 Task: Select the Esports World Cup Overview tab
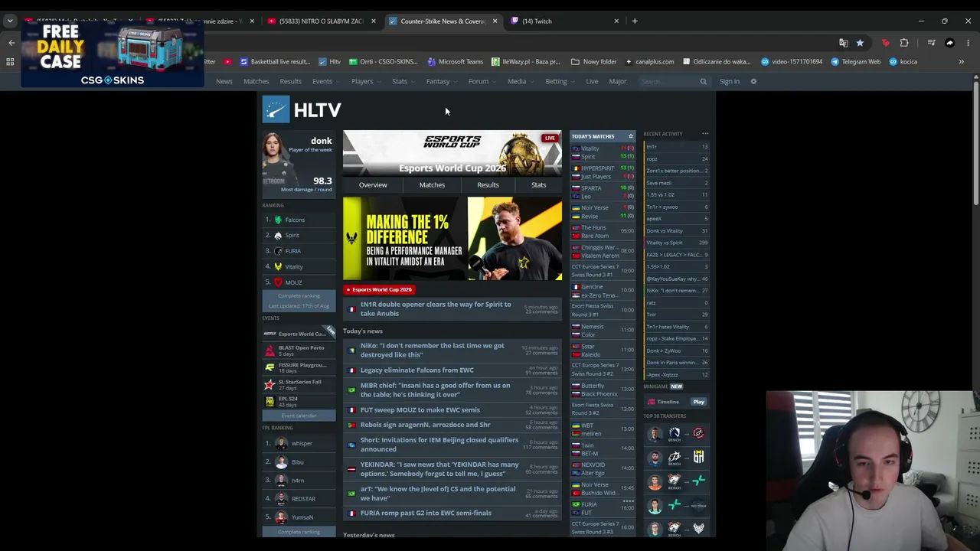point(373,184)
